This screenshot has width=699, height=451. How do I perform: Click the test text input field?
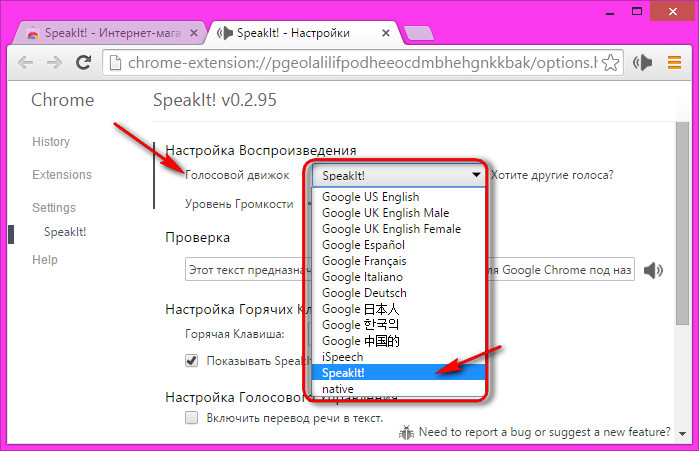(x=410, y=269)
